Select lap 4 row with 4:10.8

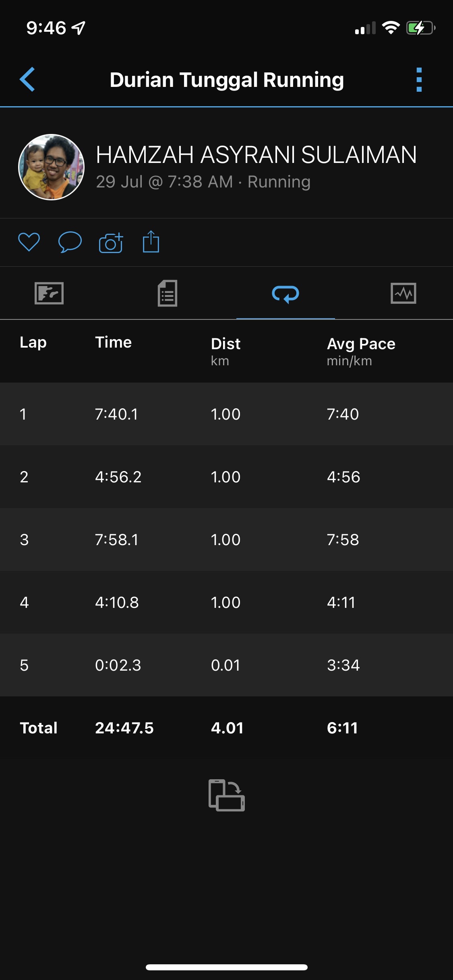pyautogui.click(x=226, y=602)
